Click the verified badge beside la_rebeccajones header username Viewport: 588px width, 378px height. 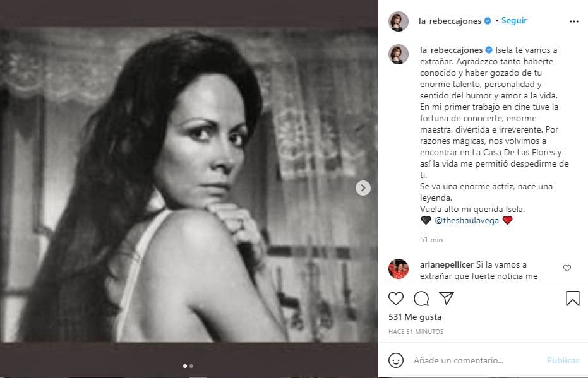tap(486, 20)
